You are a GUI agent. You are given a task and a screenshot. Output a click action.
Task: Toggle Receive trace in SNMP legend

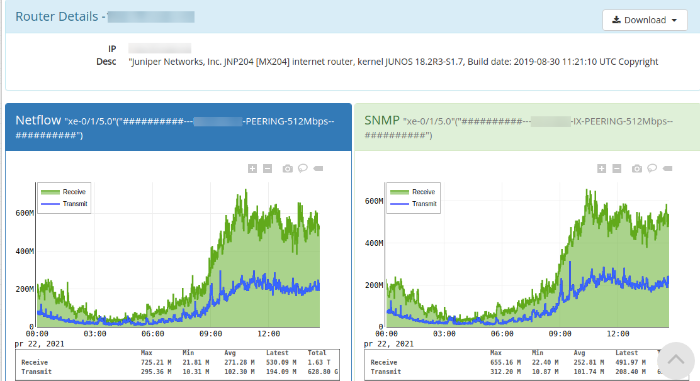pos(412,192)
